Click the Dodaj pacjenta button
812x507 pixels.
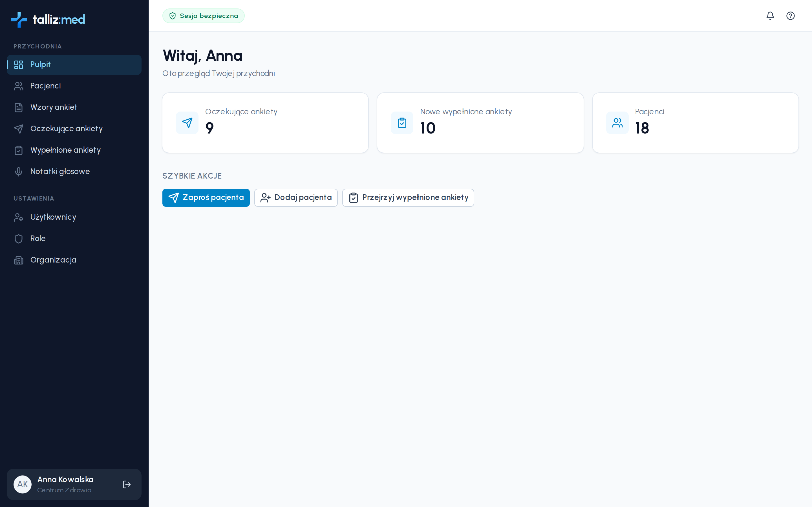pos(295,197)
